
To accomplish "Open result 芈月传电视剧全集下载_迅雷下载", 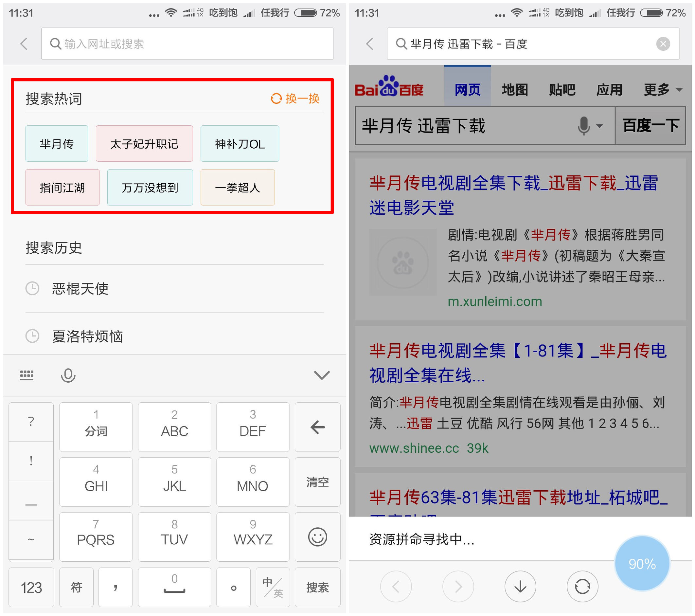I will (x=513, y=195).
